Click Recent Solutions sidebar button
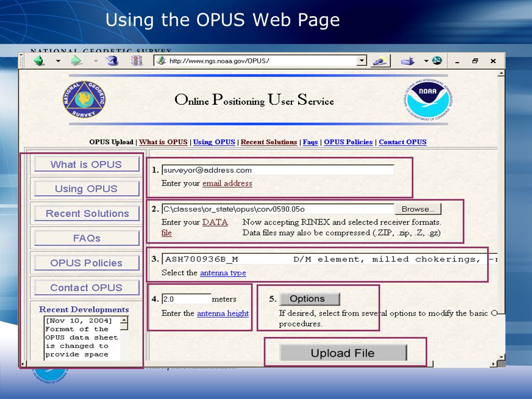This screenshot has width=532, height=399. pyautogui.click(x=86, y=213)
